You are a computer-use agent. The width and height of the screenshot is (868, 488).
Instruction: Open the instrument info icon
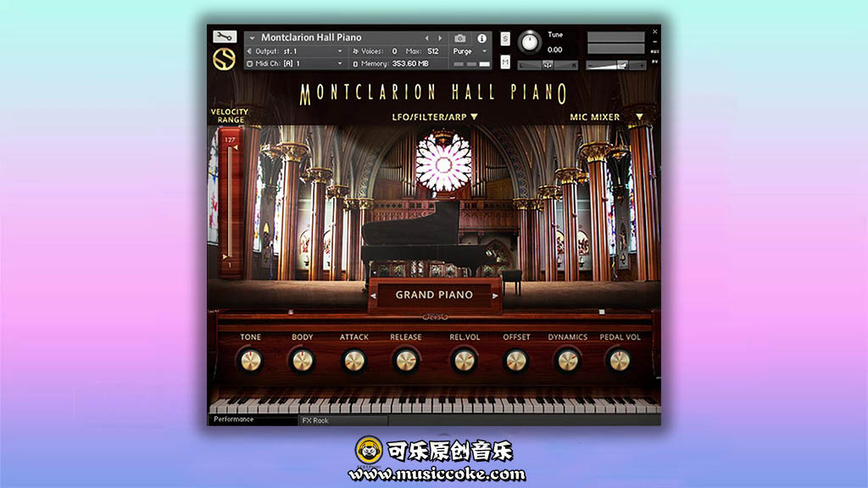point(481,38)
